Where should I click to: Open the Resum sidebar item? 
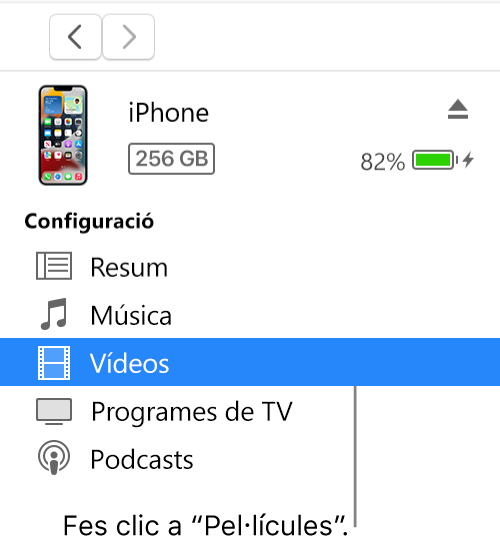[250, 267]
